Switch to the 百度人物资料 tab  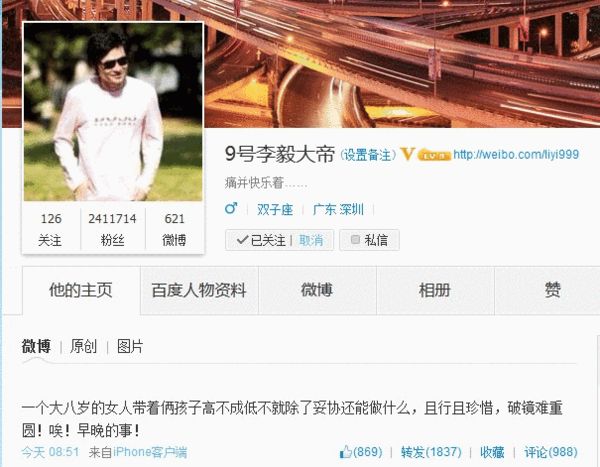coord(199,291)
